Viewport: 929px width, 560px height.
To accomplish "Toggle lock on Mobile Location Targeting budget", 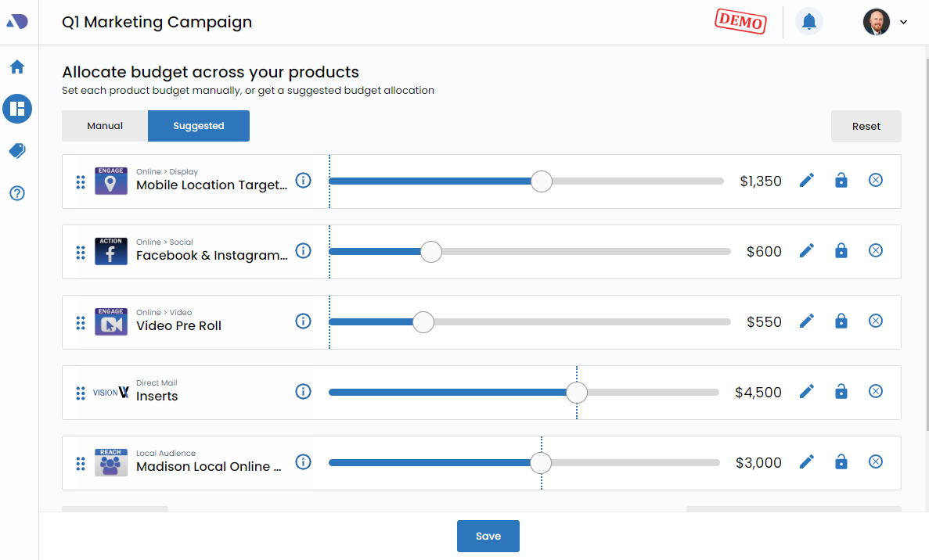I will click(841, 181).
